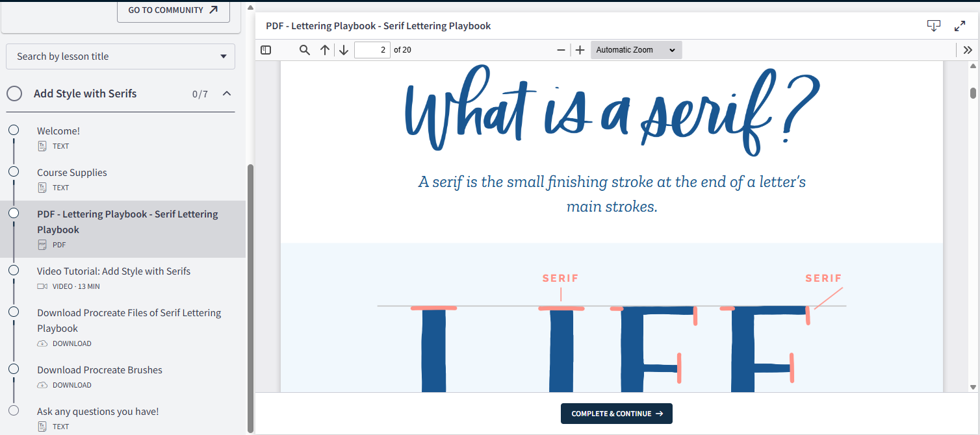This screenshot has width=980, height=435.
Task: Open Video Tutorial: Add Style with Serifs
Action: pos(114,271)
